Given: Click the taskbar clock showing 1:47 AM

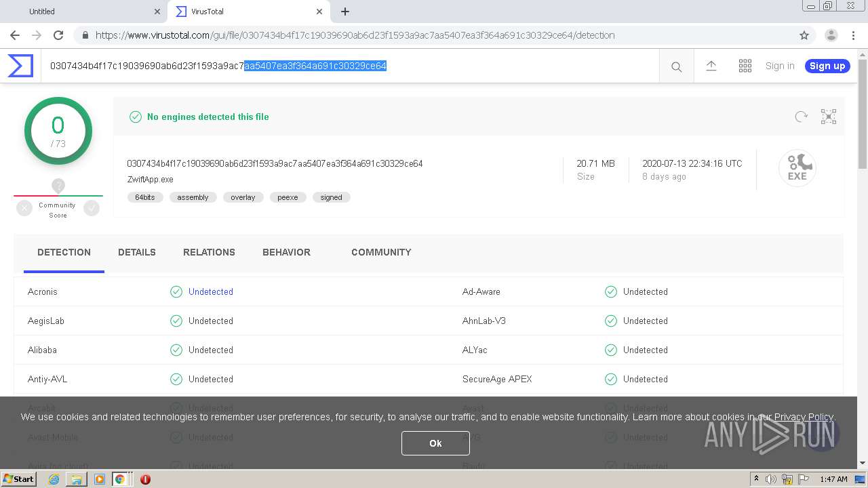Looking at the screenshot, I should [x=833, y=479].
